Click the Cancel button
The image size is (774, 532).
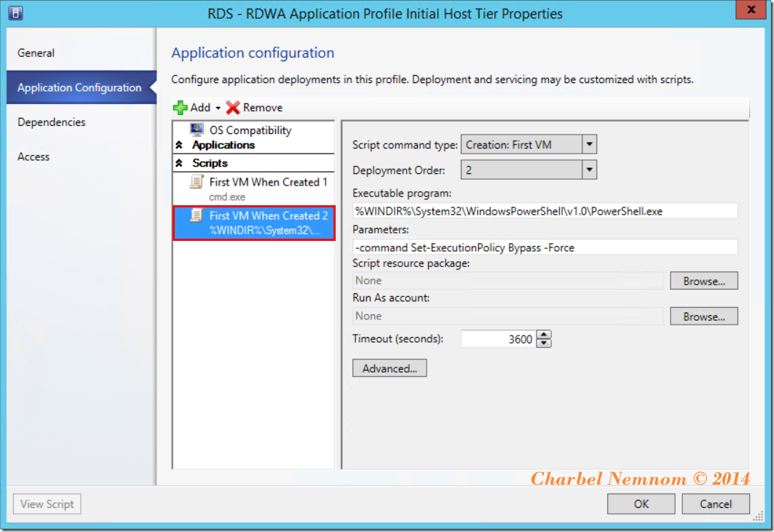point(716,504)
